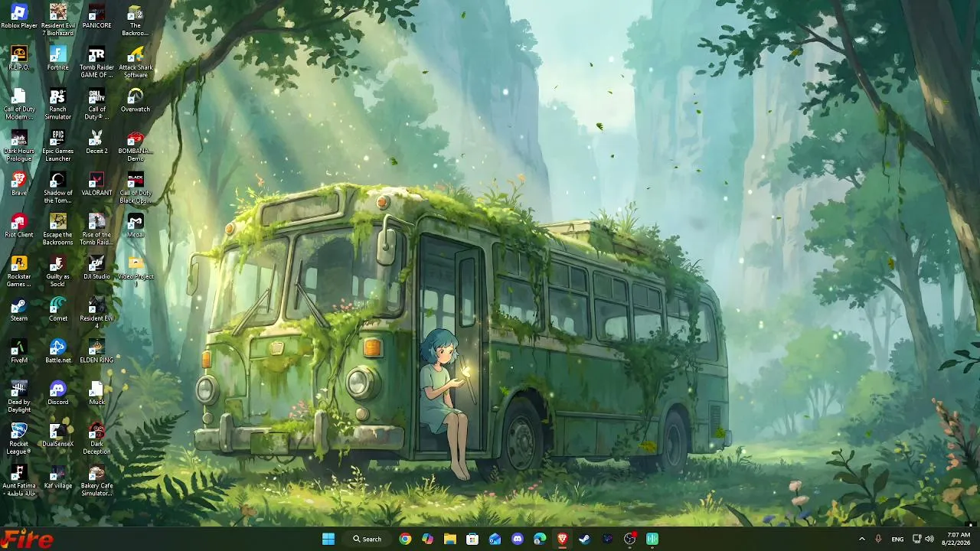Open Rockstar Games launcher shortcut
The image size is (980, 551).
(x=19, y=272)
